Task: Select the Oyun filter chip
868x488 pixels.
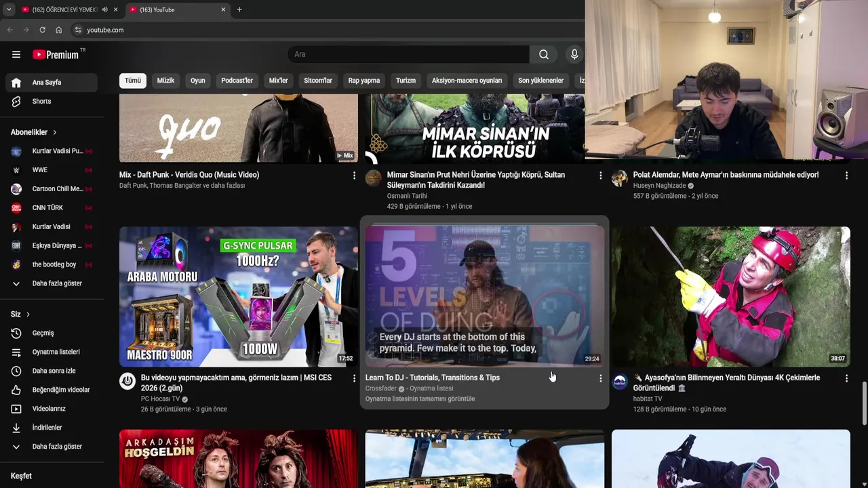Action: click(x=197, y=81)
